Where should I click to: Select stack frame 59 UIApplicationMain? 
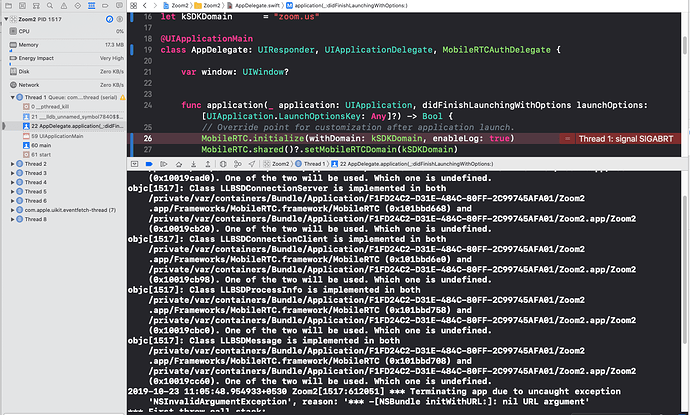pos(64,136)
